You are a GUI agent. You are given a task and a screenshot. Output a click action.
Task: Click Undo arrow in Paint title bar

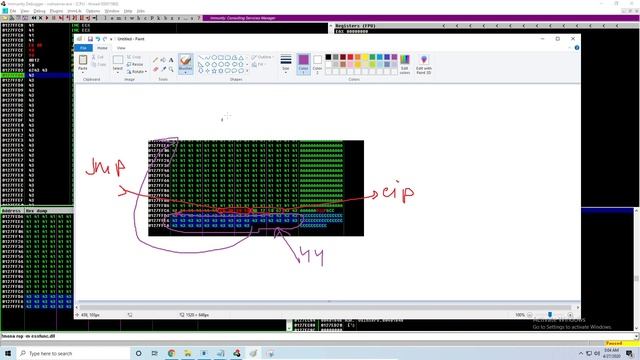pos(98,39)
